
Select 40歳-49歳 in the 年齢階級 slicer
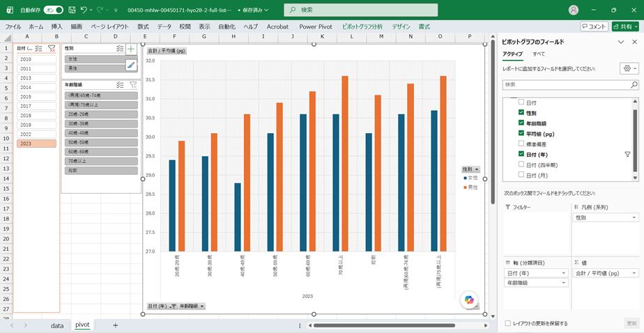pyautogui.click(x=101, y=132)
